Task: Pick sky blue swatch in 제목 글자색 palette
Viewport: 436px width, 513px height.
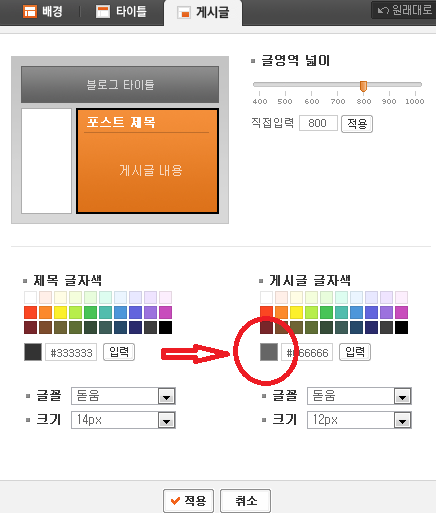Action: pos(120,313)
